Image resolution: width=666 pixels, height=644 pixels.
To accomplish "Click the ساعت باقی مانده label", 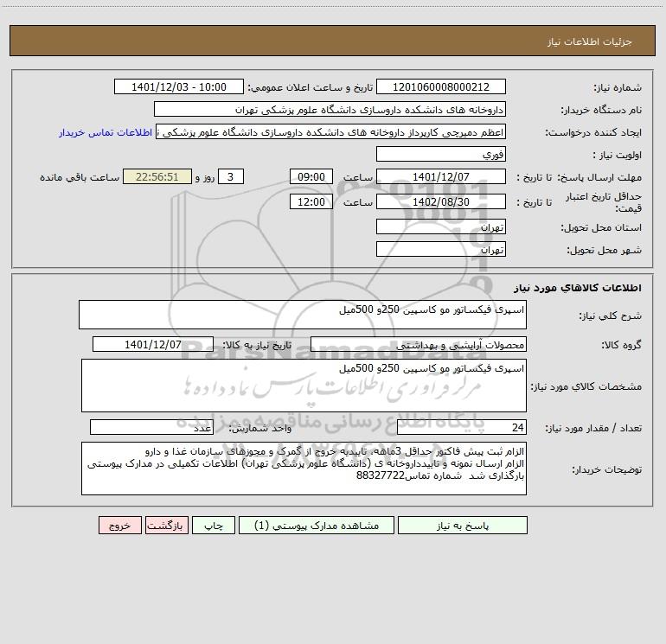I will (80, 177).
